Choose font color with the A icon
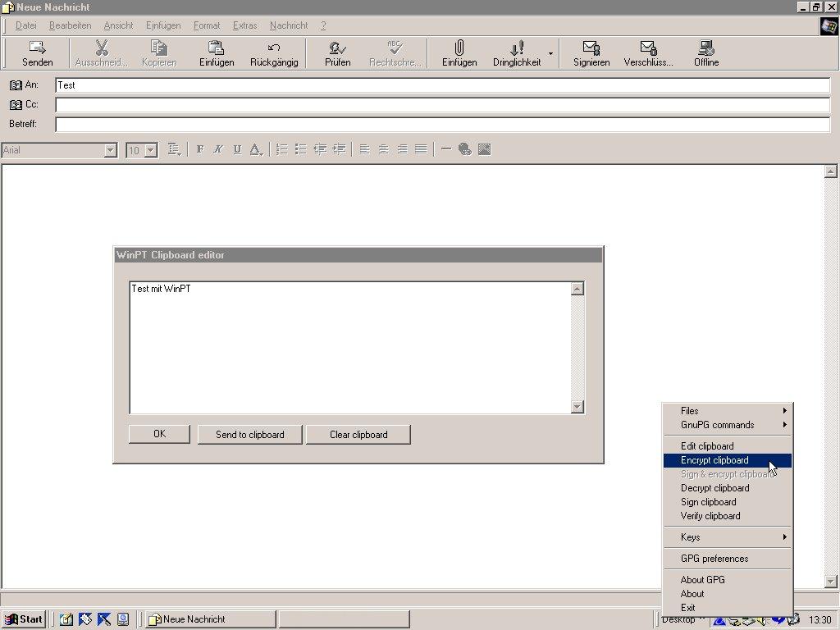This screenshot has width=840, height=630. click(256, 149)
